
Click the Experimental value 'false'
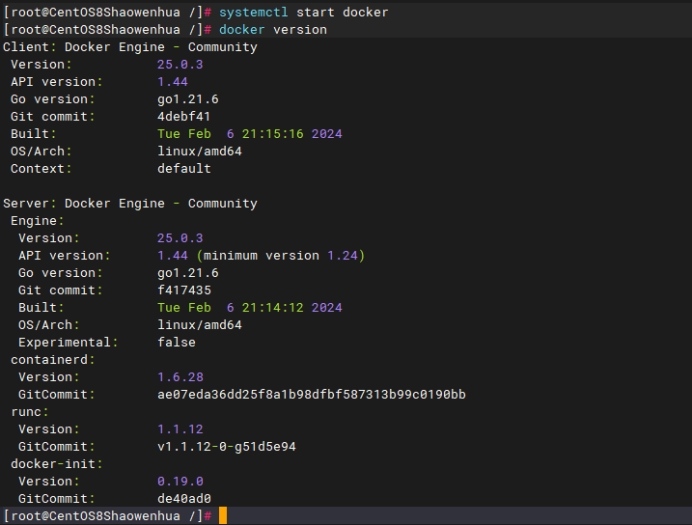tap(177, 342)
